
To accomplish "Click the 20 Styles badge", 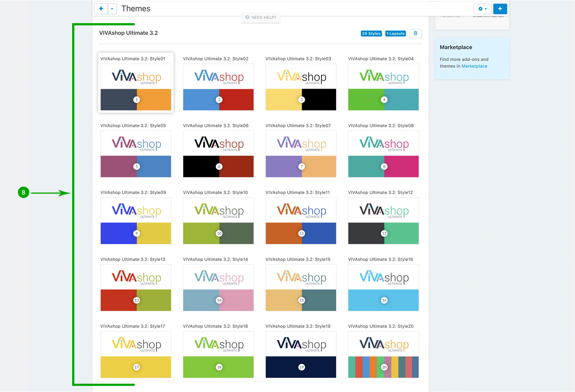I will pyautogui.click(x=371, y=34).
